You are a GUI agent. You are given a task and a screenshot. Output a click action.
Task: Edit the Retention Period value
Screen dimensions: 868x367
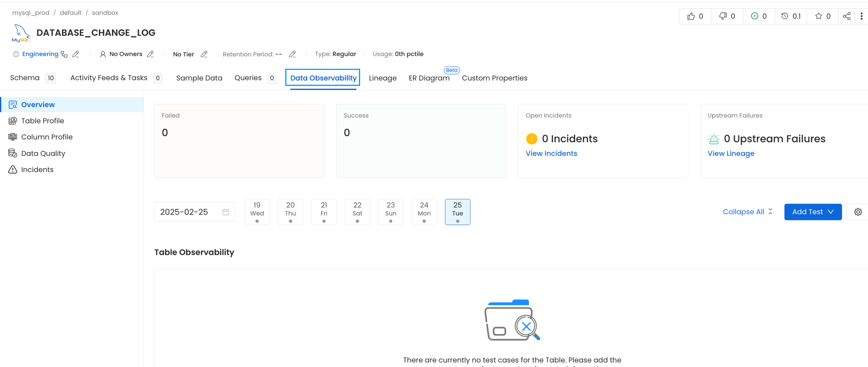(x=292, y=54)
